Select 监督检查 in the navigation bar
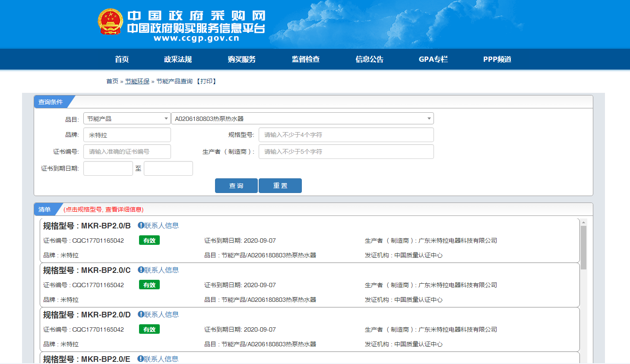 306,59
